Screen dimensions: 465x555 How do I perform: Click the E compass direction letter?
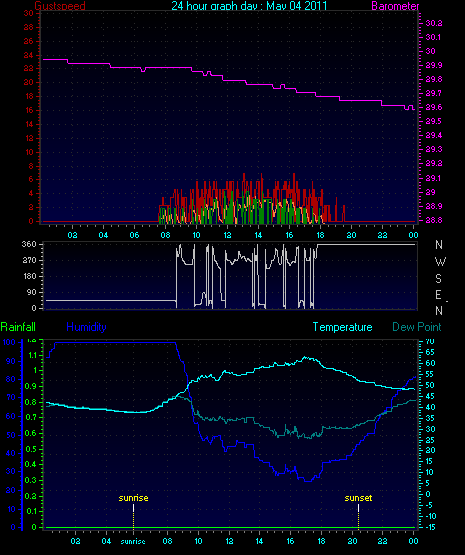point(438,295)
